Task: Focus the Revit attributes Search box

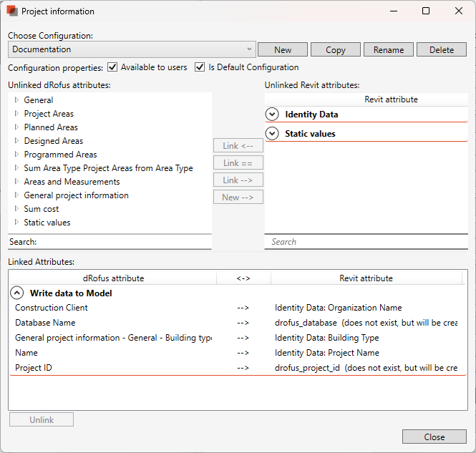Action: point(366,242)
